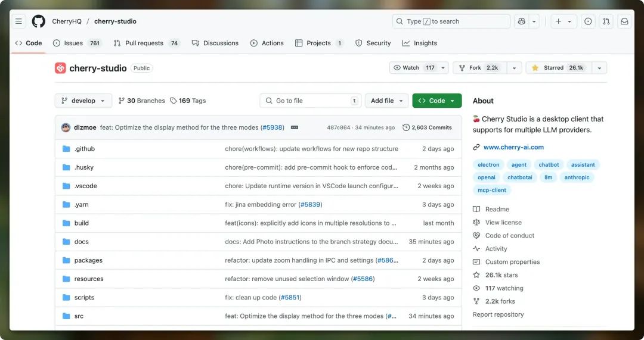Click the packages folder icon
Image resolution: width=644 pixels, height=340 pixels.
click(x=66, y=260)
